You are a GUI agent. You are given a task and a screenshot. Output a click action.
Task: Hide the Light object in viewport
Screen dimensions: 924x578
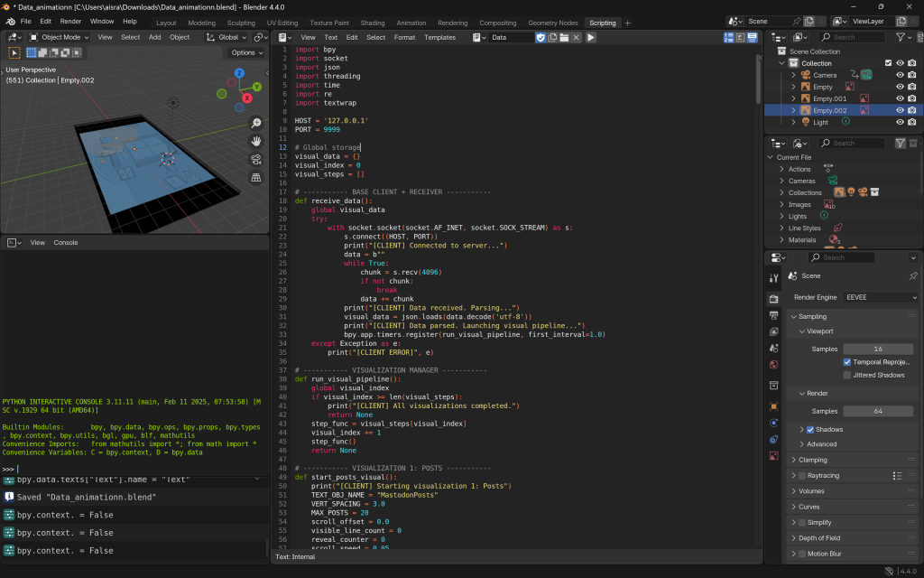click(x=900, y=122)
